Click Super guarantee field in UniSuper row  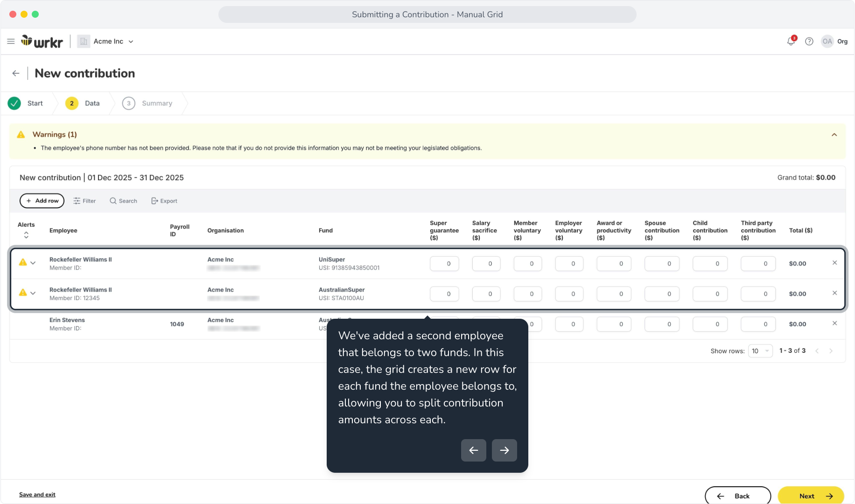point(444,264)
